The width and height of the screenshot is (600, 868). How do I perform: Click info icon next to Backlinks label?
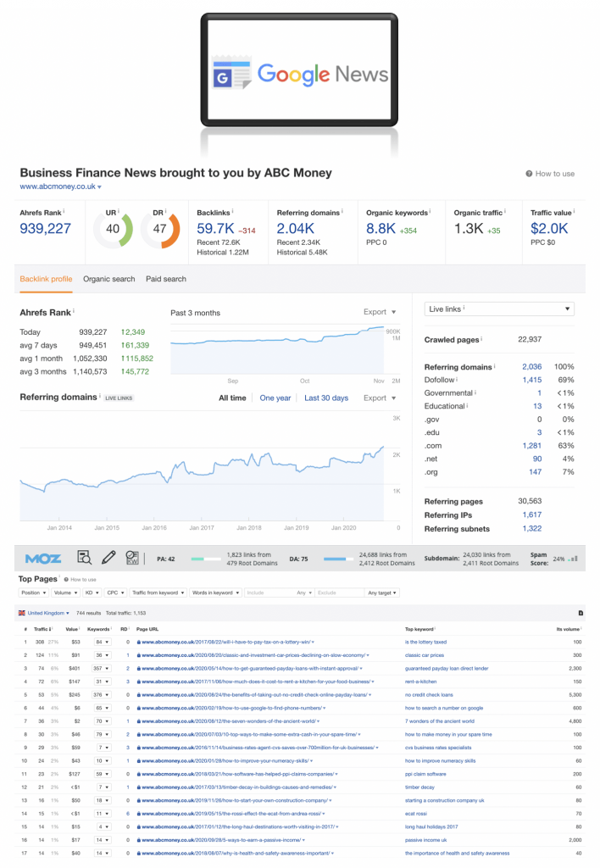232,211
